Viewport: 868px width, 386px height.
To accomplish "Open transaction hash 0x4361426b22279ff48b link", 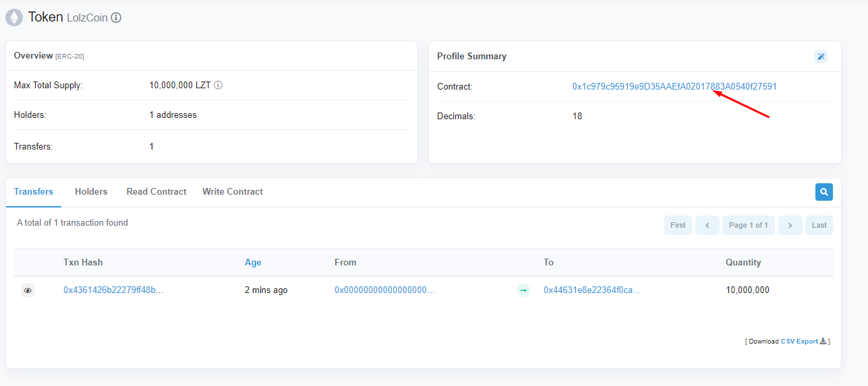I will 113,290.
